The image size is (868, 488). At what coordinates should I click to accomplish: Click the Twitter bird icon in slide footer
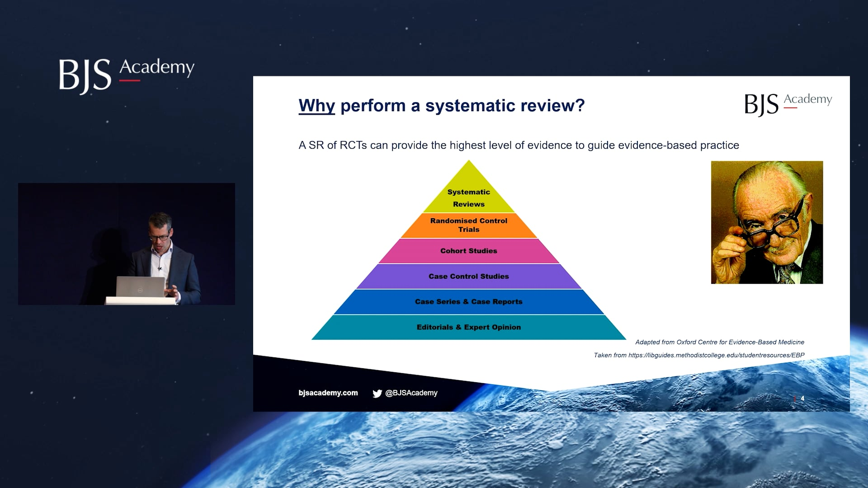[x=377, y=394]
